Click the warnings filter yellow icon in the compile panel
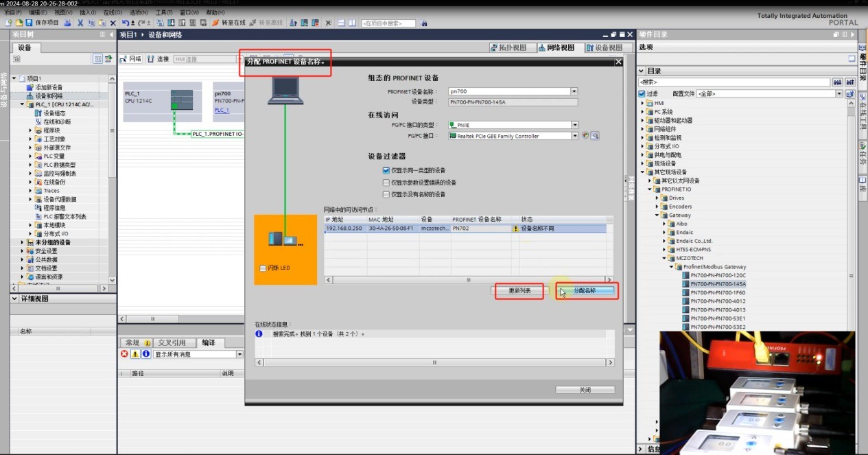Viewport: 868px width, 455px height. pyautogui.click(x=135, y=354)
